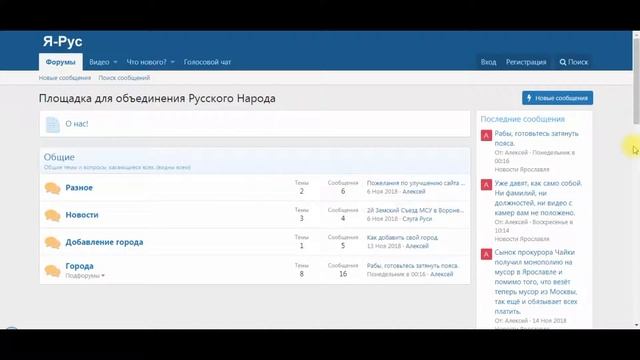Click the chat bubble icon for Города
640x360 pixels.
[x=52, y=270]
